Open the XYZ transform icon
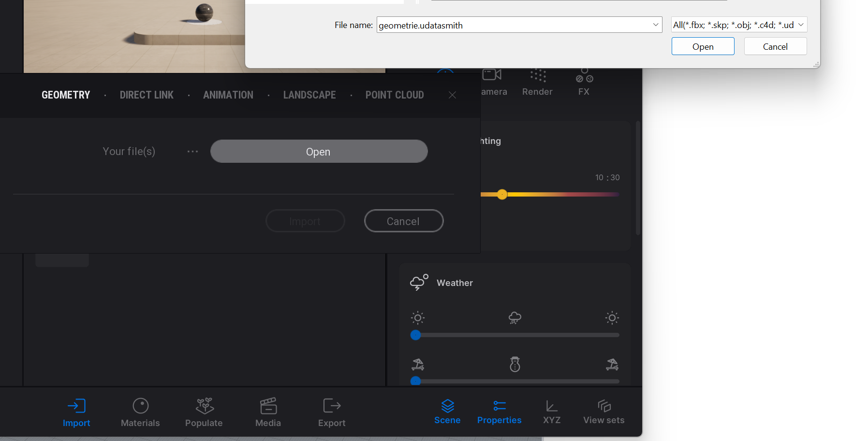Viewport: 868px width, 441px height. 551,406
